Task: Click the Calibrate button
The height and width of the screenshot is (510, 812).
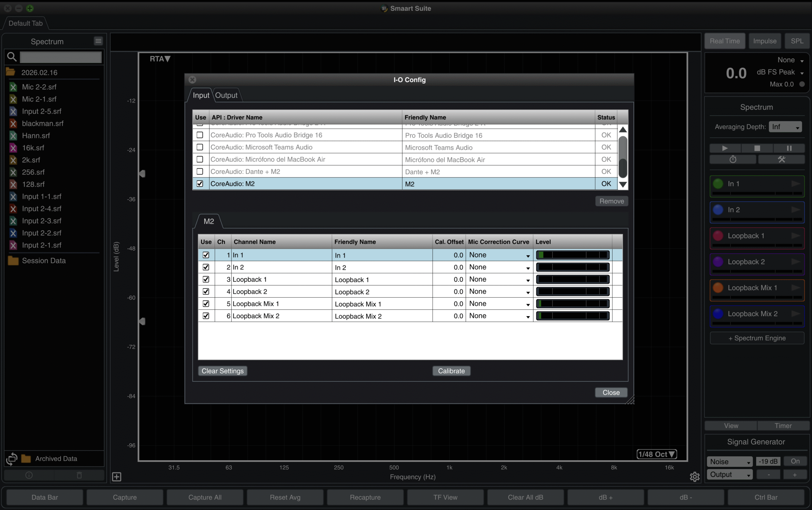Action: click(x=451, y=371)
